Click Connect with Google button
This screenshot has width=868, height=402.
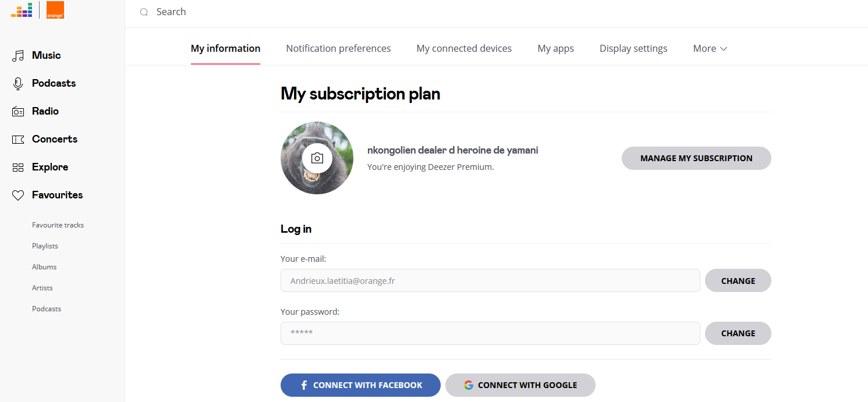click(x=520, y=385)
